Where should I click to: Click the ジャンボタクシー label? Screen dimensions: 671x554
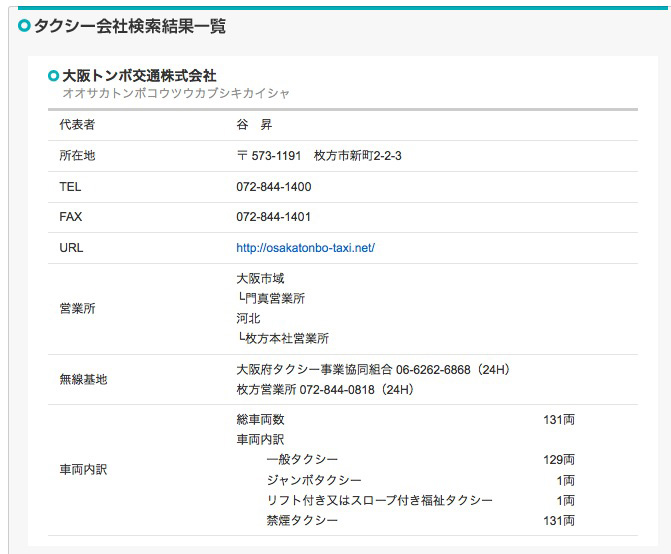click(x=314, y=480)
